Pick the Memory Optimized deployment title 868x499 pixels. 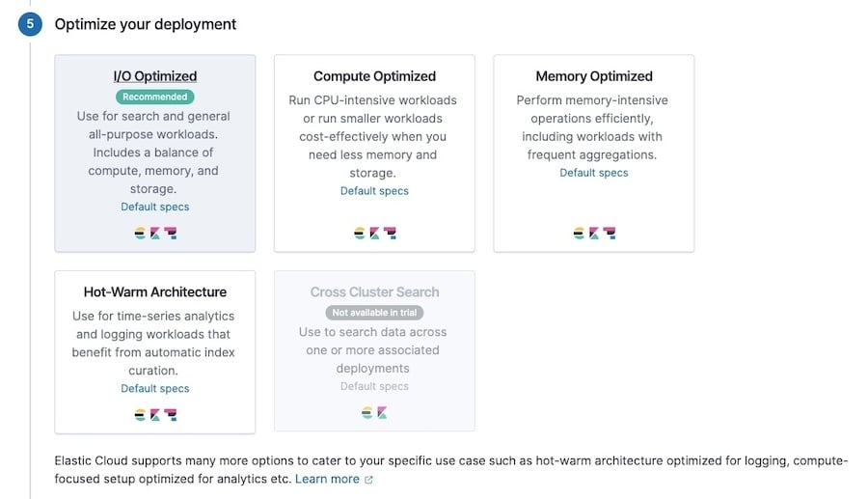(594, 76)
